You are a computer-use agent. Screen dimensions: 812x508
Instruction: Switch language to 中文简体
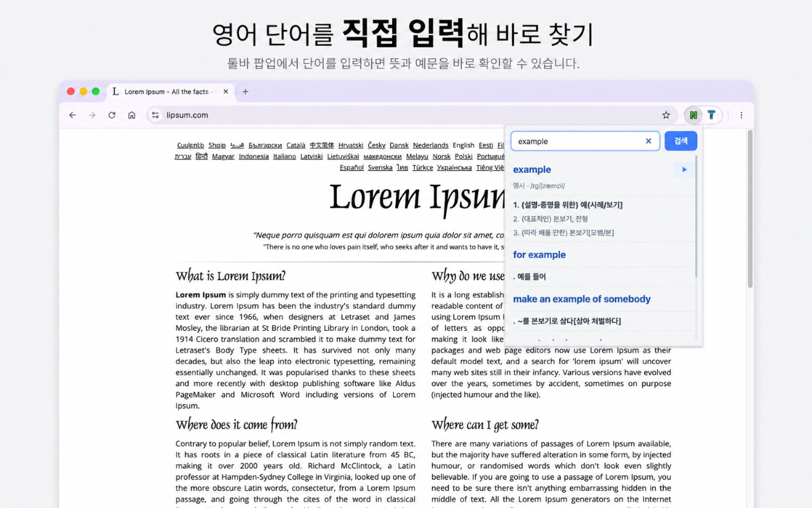[x=322, y=145]
